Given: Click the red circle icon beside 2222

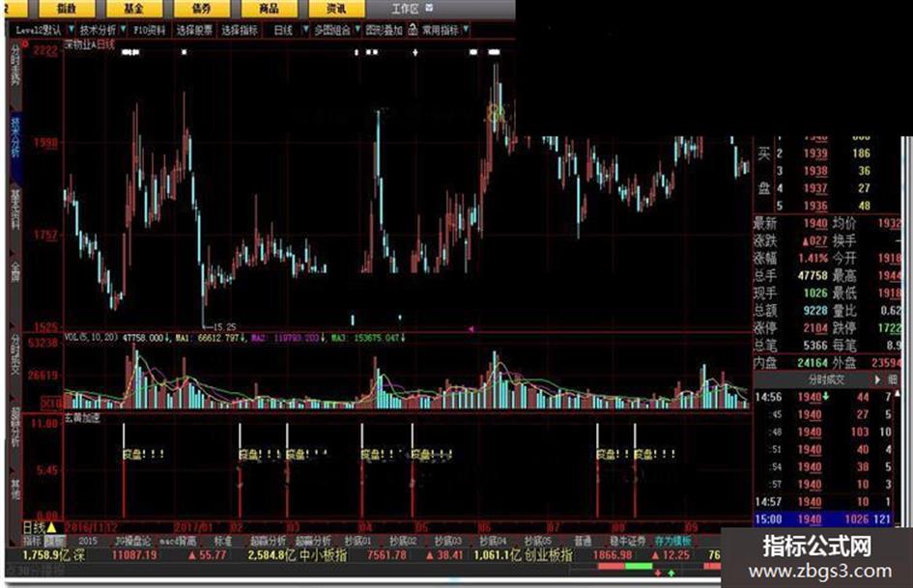Looking at the screenshot, I should (x=26, y=44).
